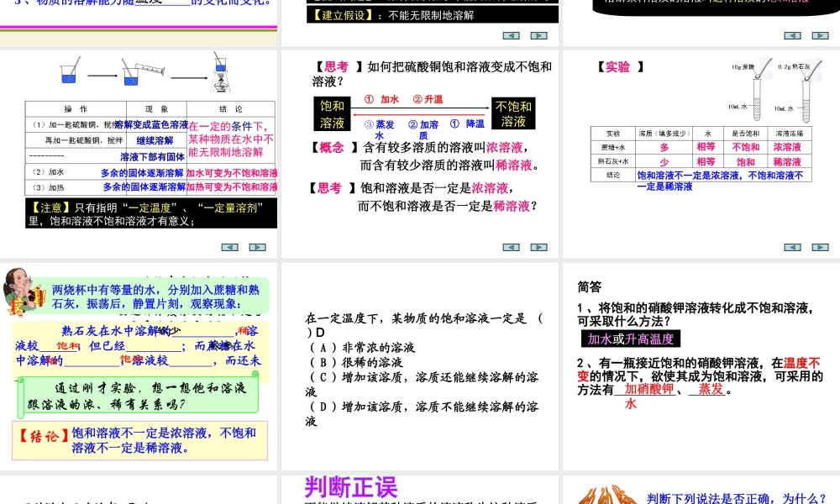Click next arrow on 【建立假设】 slide
The width and height of the screenshot is (840, 504).
click(x=539, y=35)
